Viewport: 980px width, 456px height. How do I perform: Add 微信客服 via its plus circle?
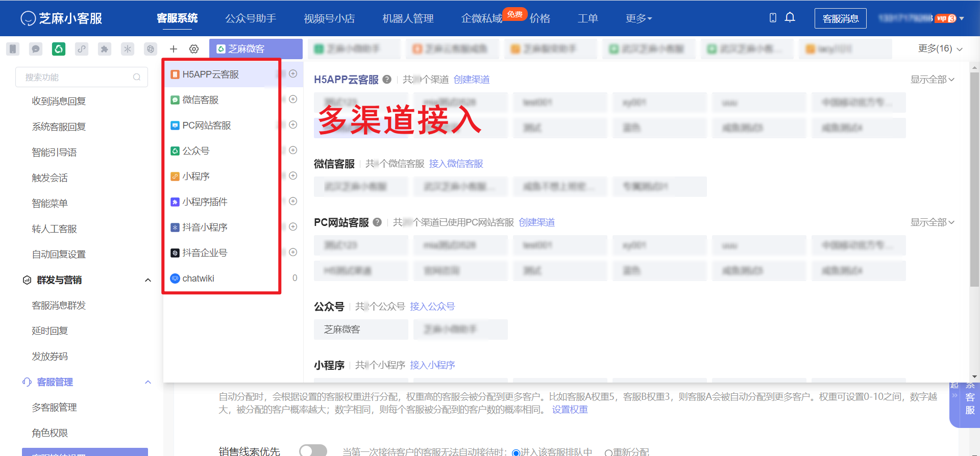293,99
